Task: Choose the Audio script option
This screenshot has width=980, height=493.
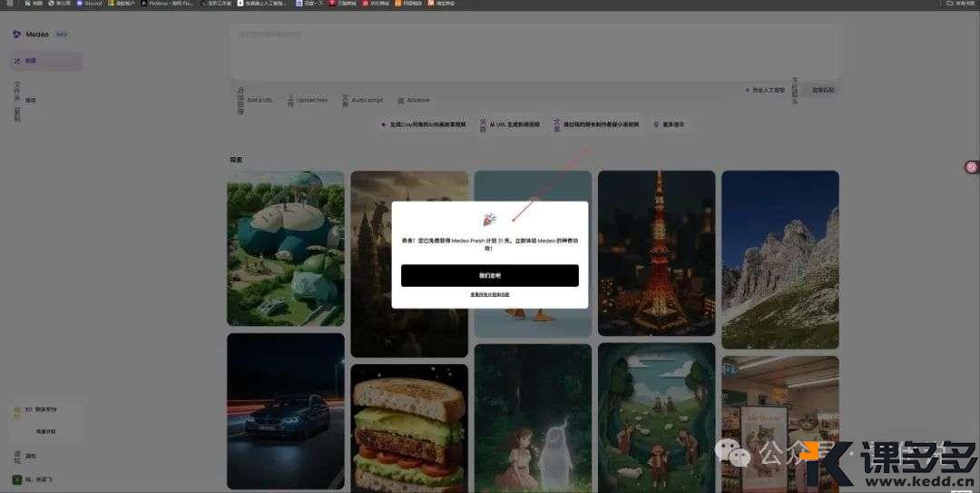Action: (367, 100)
